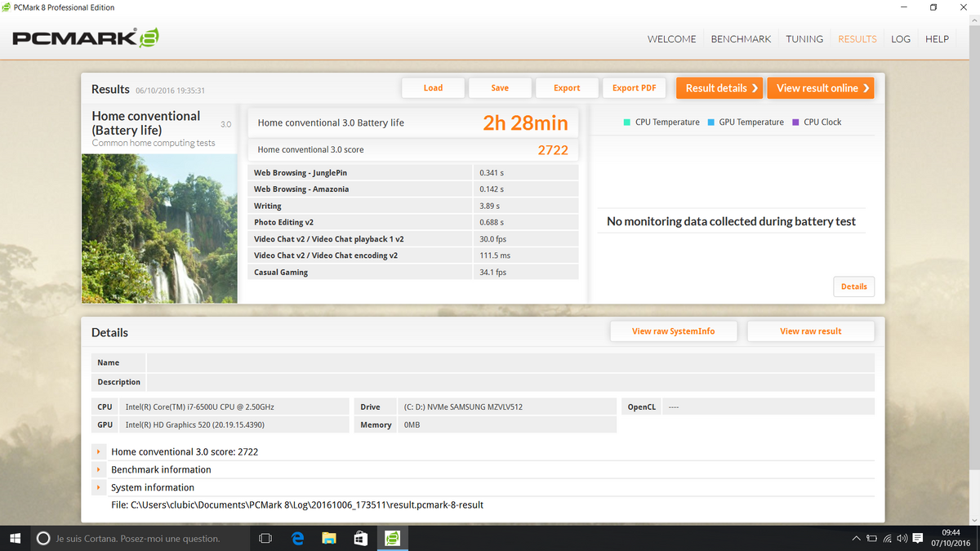Open Windows Store from the taskbar

361,539
